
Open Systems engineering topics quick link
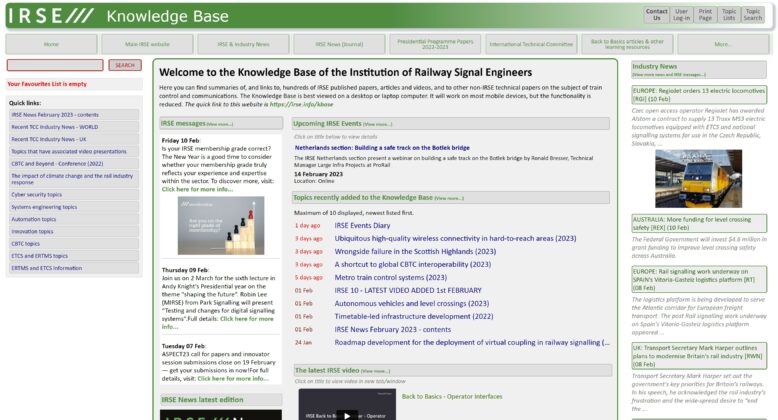tap(73, 207)
